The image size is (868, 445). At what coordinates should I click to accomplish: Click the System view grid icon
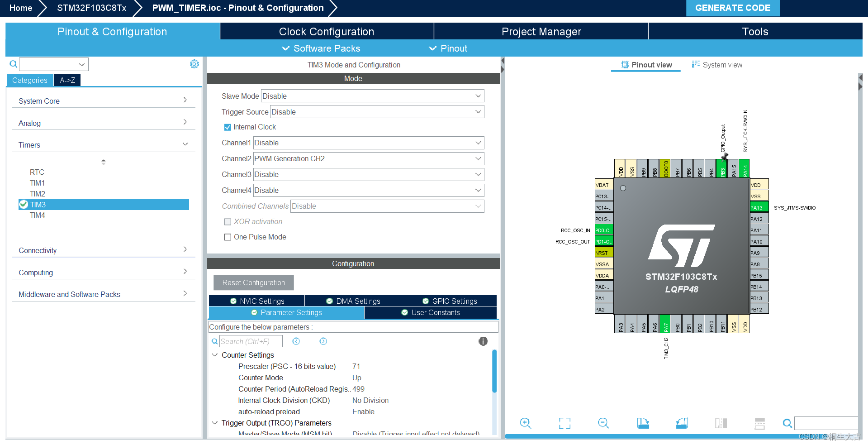click(696, 64)
